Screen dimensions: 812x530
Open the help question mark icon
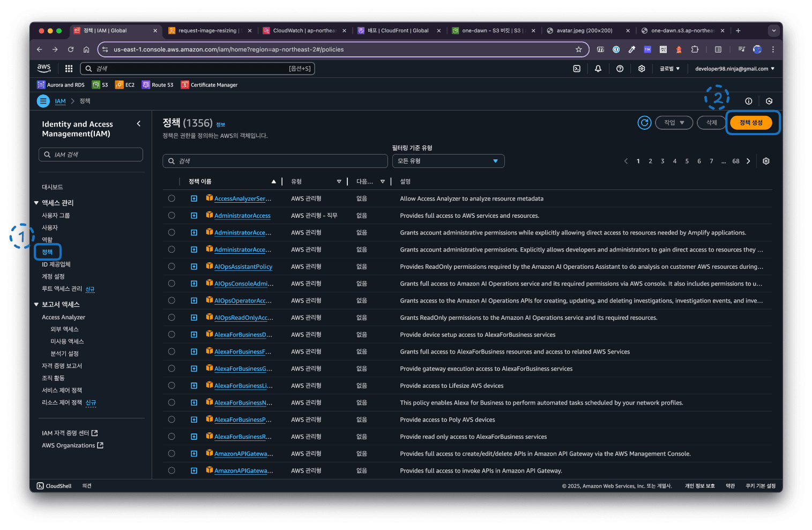(x=620, y=69)
